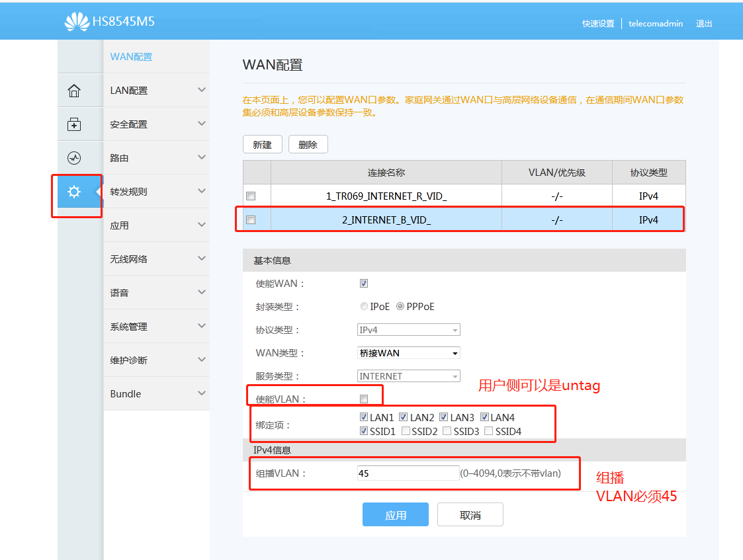Click the 新建 button

coord(263,145)
